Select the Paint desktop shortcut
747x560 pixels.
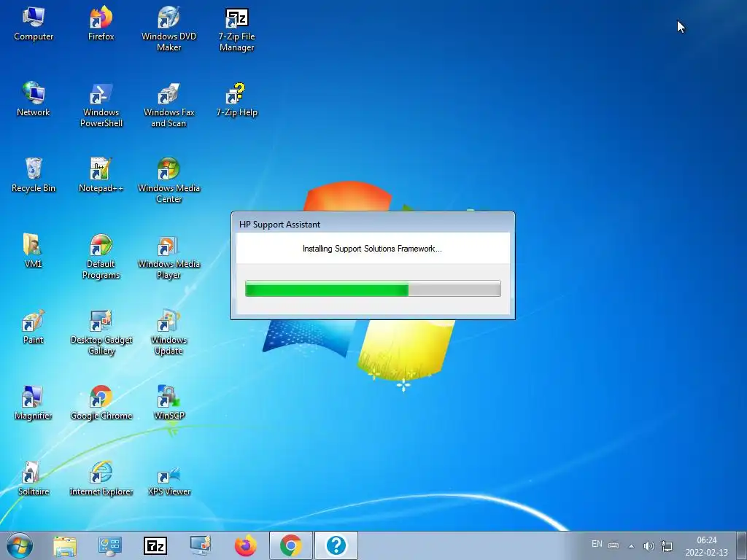(x=33, y=327)
